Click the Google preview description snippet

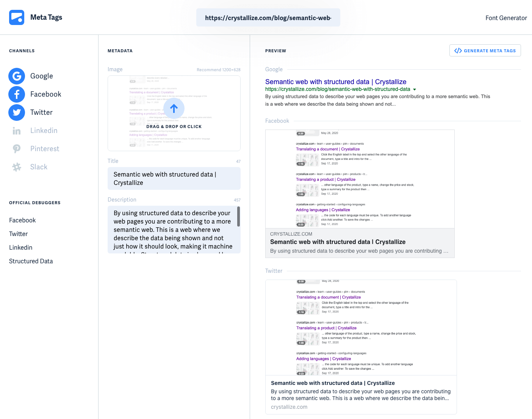click(x=378, y=100)
